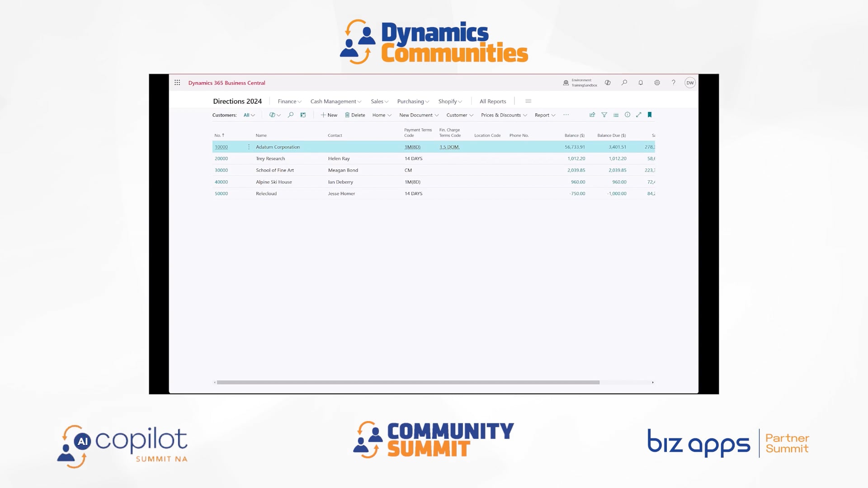Click the scrollbar right arrow
This screenshot has width=868, height=488.
pos(653,382)
